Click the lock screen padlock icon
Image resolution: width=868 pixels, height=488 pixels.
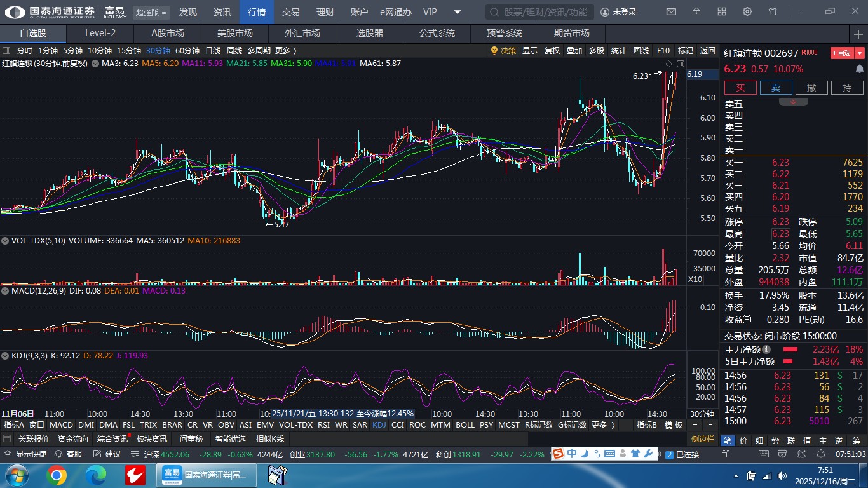[696, 12]
